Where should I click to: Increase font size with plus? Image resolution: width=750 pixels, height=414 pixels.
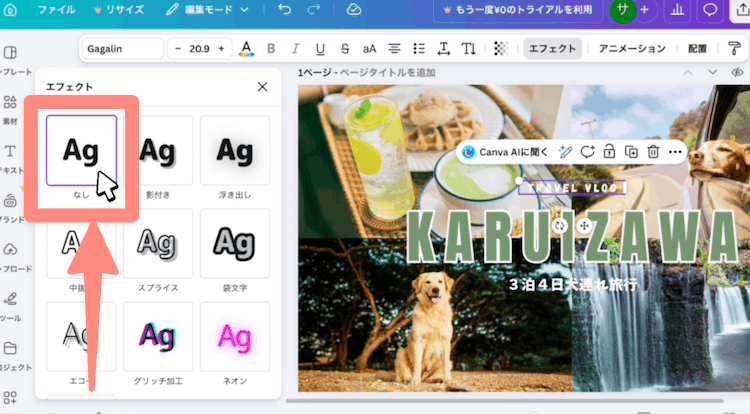pyautogui.click(x=221, y=49)
